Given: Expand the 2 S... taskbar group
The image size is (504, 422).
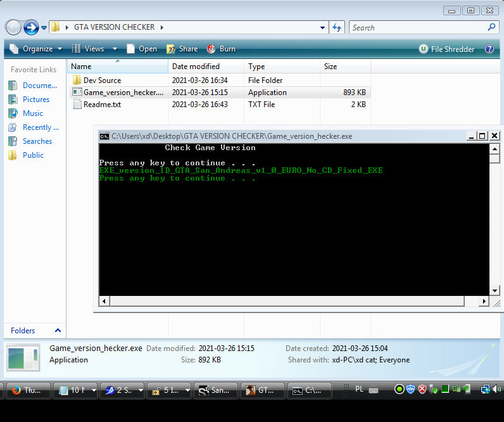Looking at the screenshot, I should 141,390.
